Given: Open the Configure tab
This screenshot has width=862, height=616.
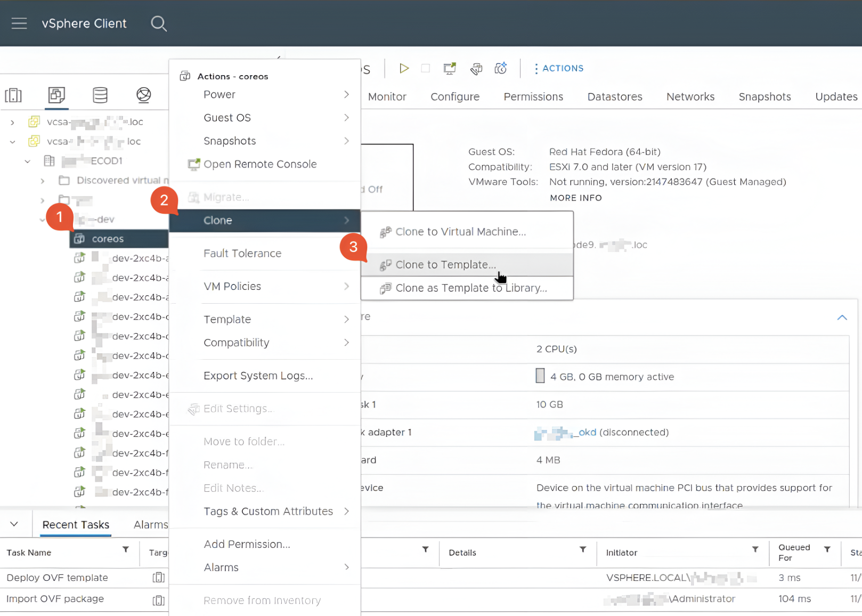Looking at the screenshot, I should 455,97.
